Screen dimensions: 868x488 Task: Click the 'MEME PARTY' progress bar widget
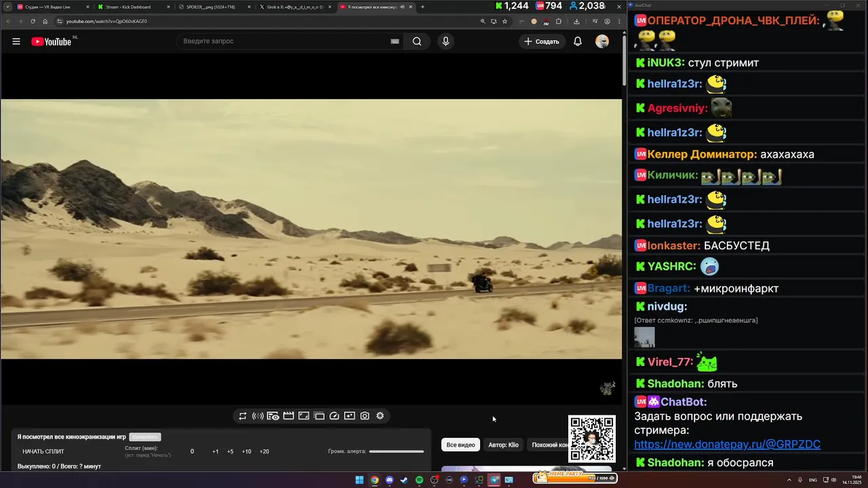(x=575, y=476)
